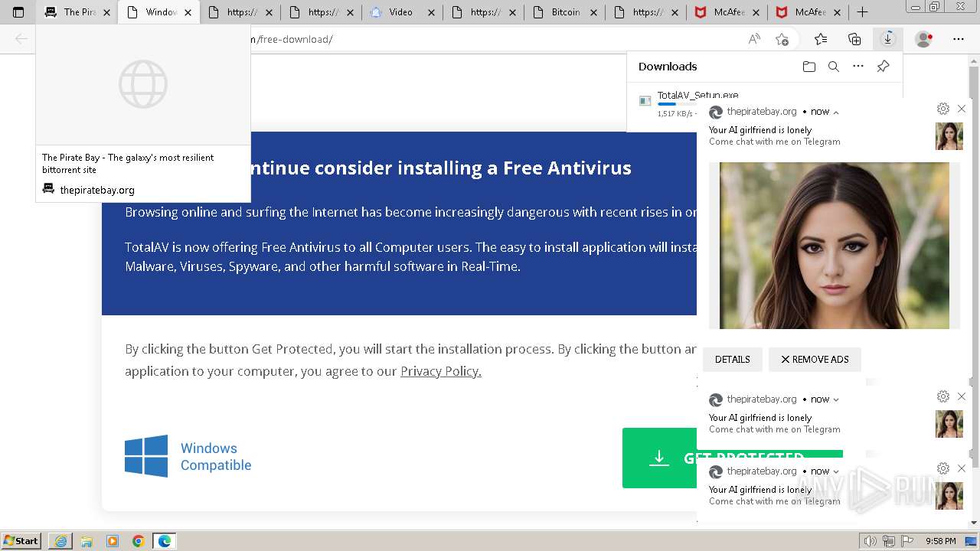The image size is (980, 551).
Task: Open the browser profile icon
Action: pos(924,39)
